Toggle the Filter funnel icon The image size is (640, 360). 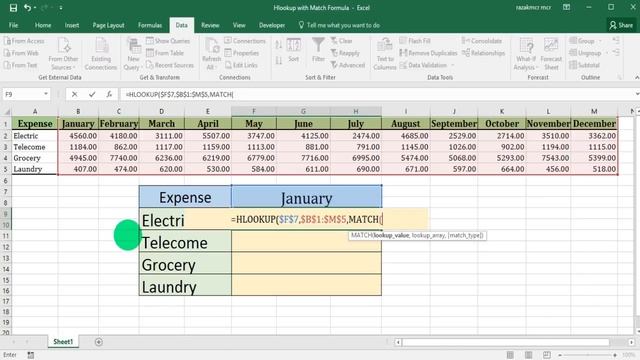(318, 49)
